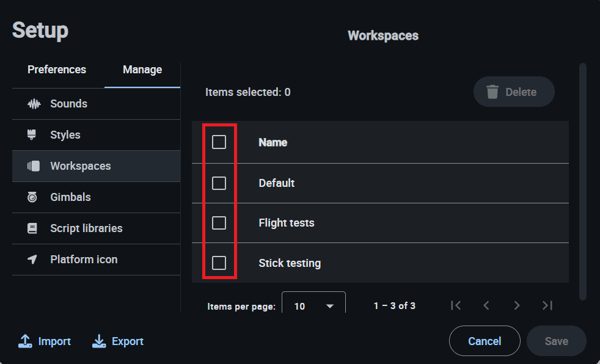Select the Default workspace checkbox

219,183
